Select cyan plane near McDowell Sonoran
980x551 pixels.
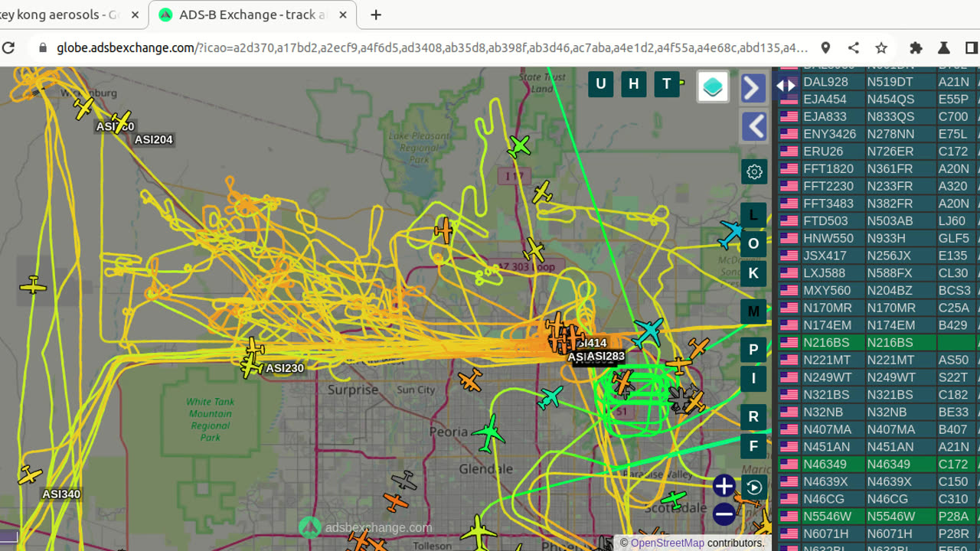pyautogui.click(x=731, y=235)
